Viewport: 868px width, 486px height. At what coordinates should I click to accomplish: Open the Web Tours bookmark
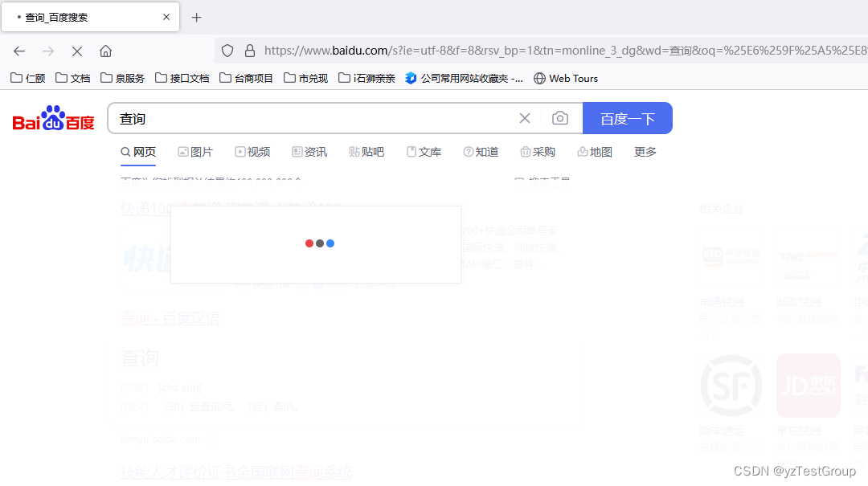point(566,78)
